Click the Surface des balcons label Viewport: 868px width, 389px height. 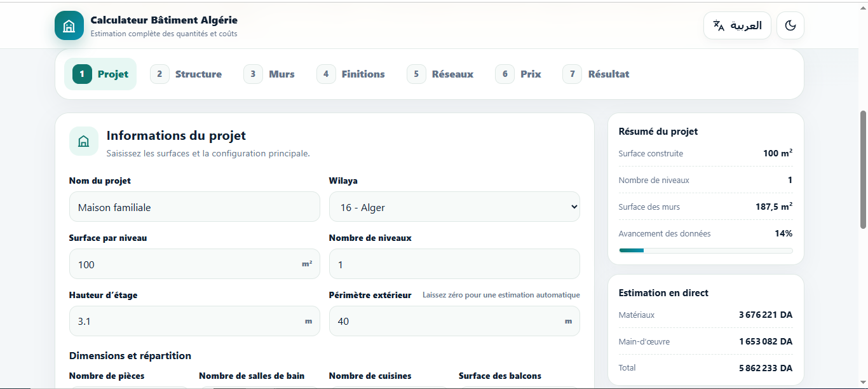[500, 376]
